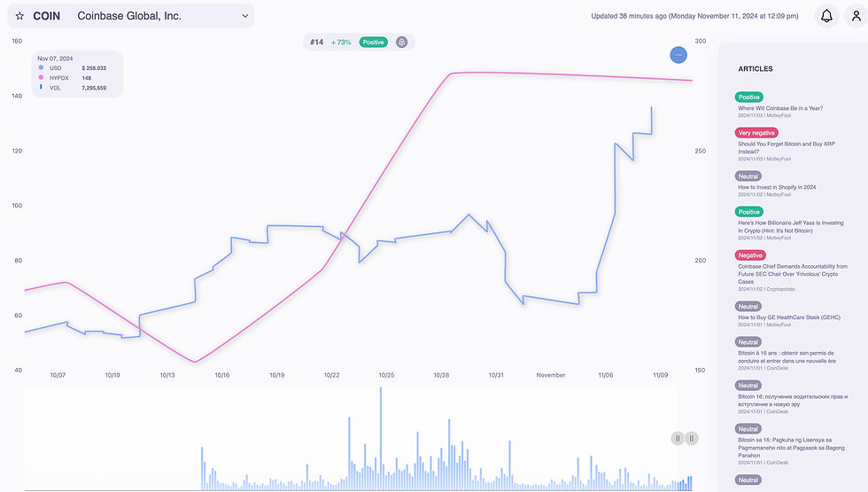Open the notifications bell in header
The image size is (868, 492).
pyautogui.click(x=826, y=16)
